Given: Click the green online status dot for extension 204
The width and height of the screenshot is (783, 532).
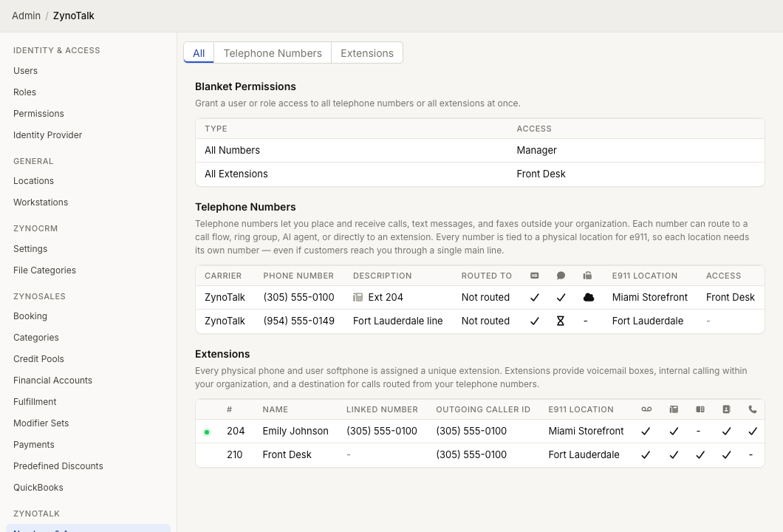Looking at the screenshot, I should click(207, 432).
